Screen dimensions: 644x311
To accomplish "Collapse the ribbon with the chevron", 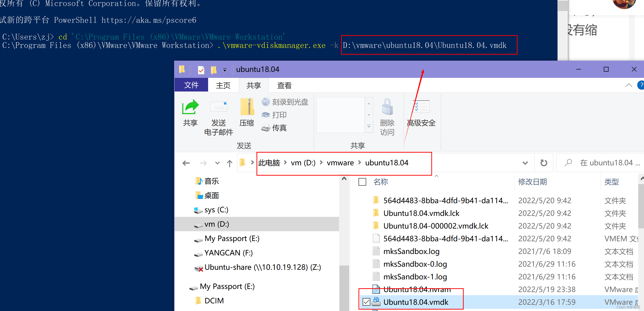I will click(629, 85).
